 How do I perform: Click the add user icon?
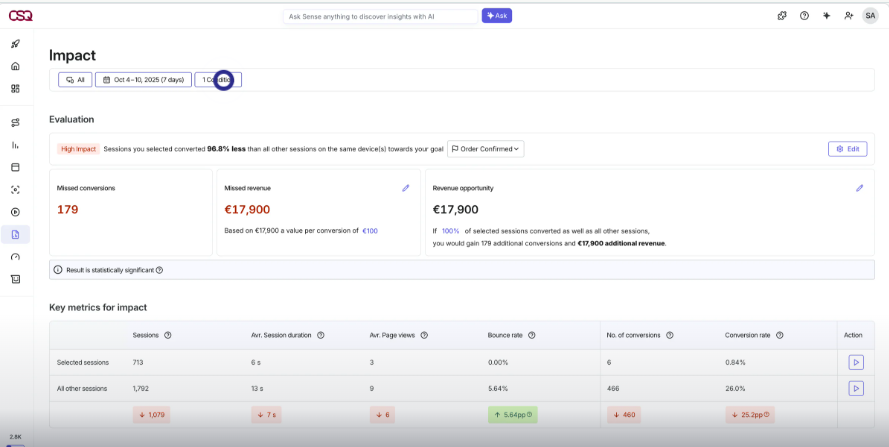[x=849, y=16]
